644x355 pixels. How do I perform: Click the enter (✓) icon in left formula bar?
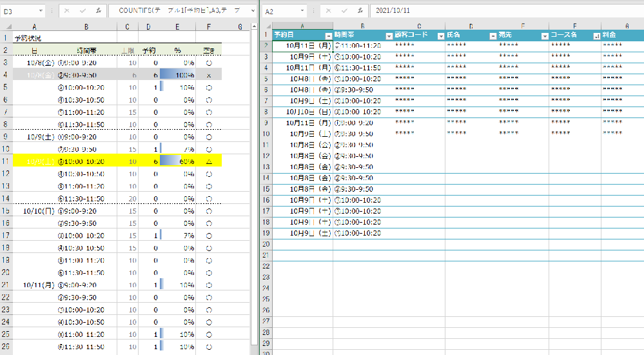pos(83,11)
